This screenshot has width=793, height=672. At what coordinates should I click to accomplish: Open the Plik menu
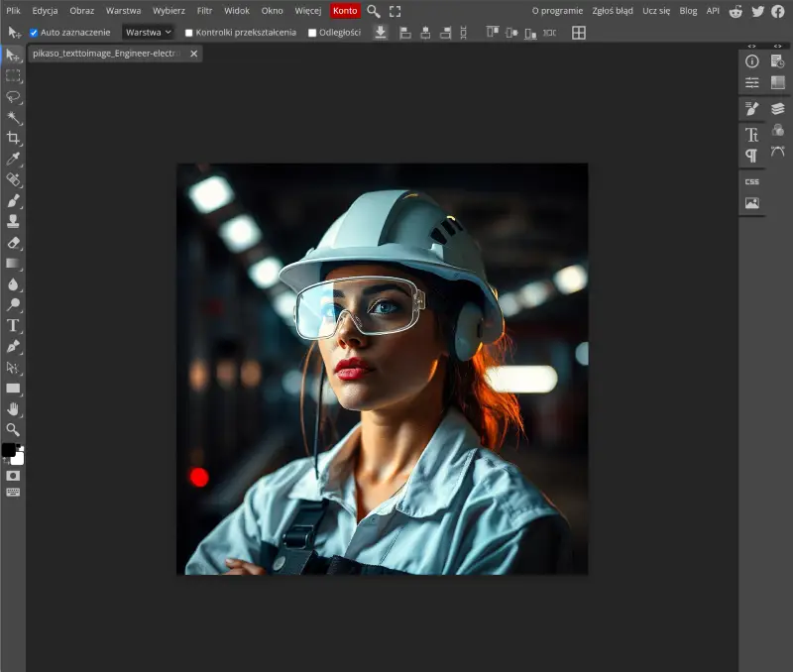coord(14,10)
